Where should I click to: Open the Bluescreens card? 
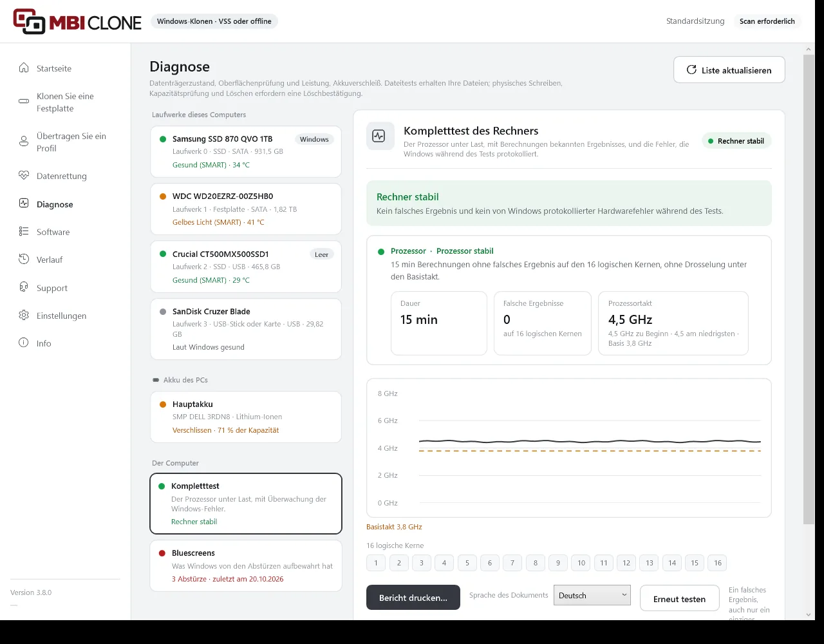[246, 566]
